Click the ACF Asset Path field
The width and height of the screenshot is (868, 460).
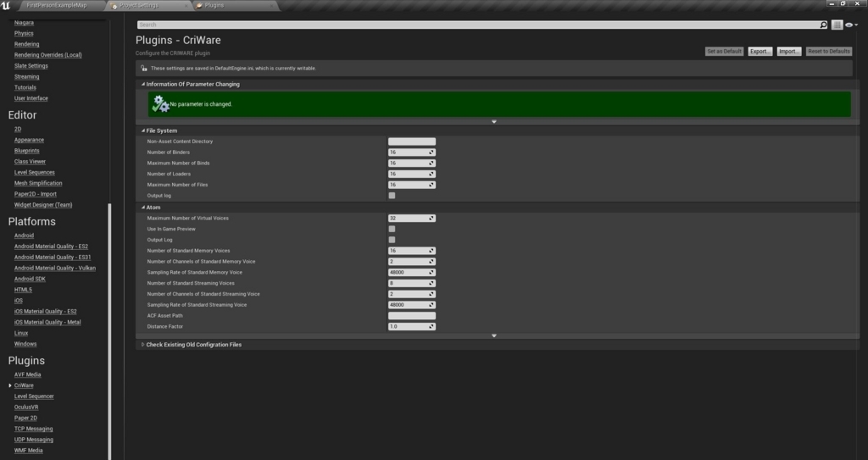coord(412,315)
